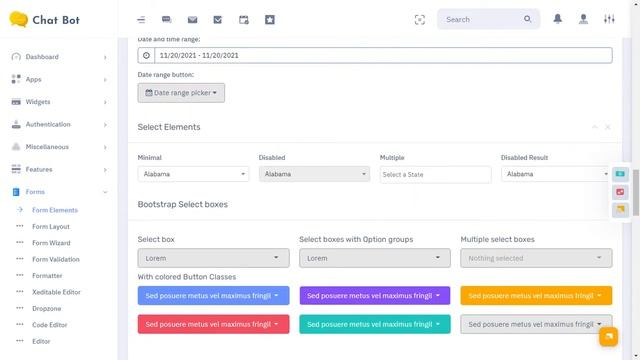Open Formatter submenu item
Screen dimensions: 640x360
click(x=47, y=276)
